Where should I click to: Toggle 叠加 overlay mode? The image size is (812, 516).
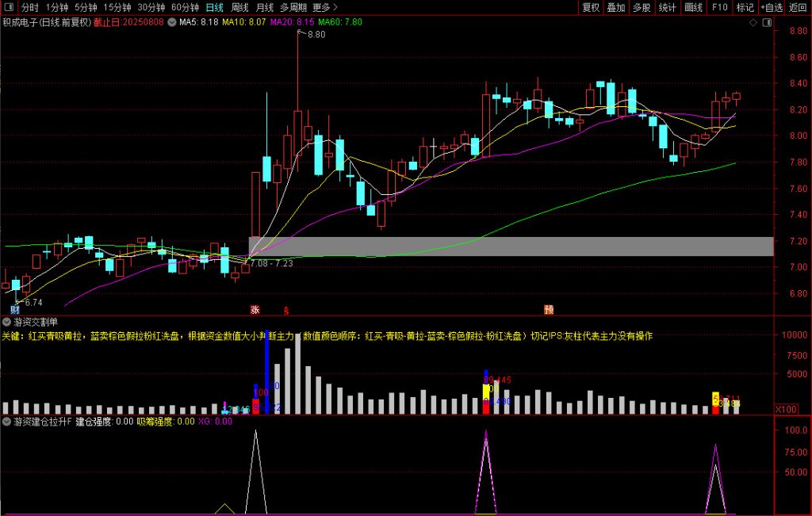(x=616, y=7)
